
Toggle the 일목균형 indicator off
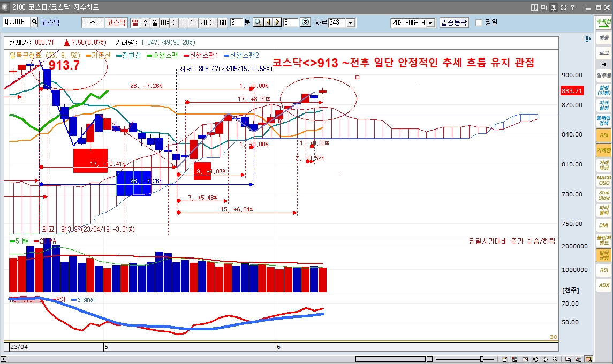604,255
